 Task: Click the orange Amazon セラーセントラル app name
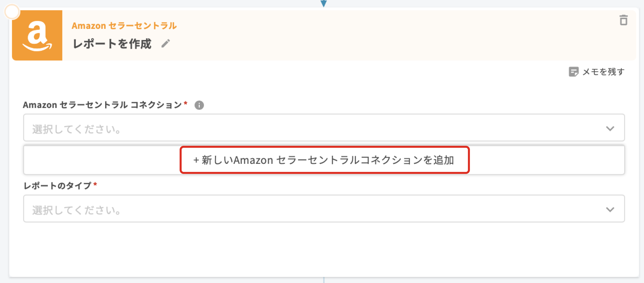(124, 26)
